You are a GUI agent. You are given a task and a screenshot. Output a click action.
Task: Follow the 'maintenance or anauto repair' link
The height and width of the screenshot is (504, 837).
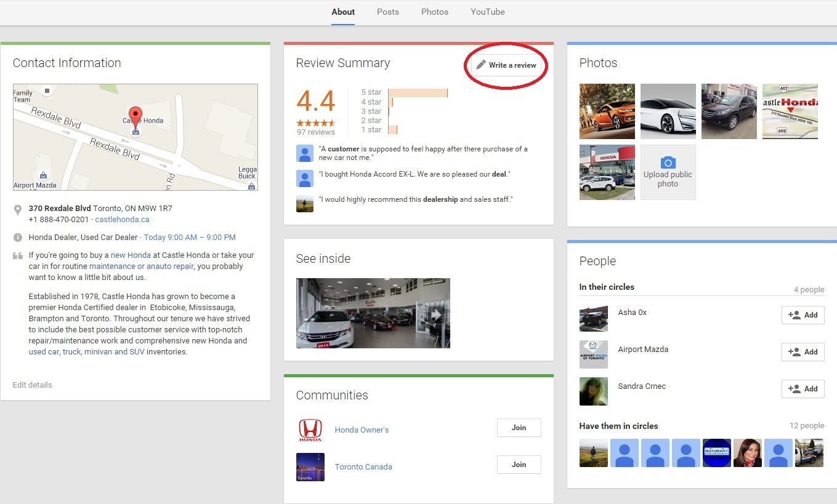(142, 266)
